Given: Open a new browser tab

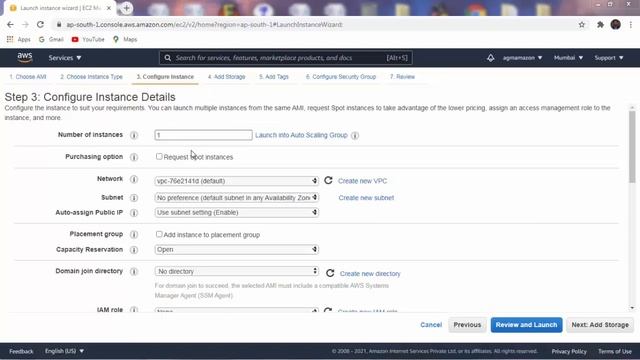Looking at the screenshot, I should tap(127, 8).
